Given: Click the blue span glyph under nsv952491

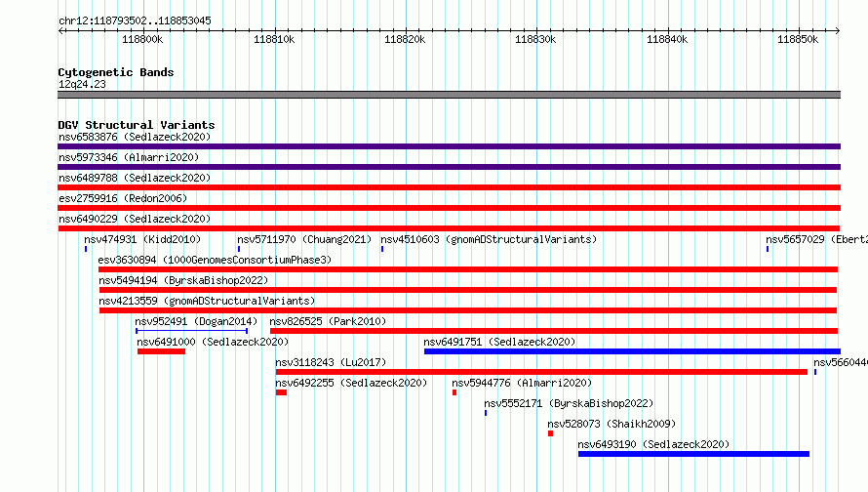Looking at the screenshot, I should pyautogui.click(x=191, y=331).
